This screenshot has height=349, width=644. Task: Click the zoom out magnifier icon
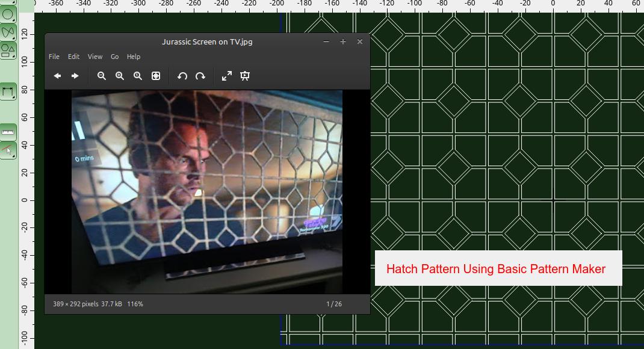tap(102, 76)
